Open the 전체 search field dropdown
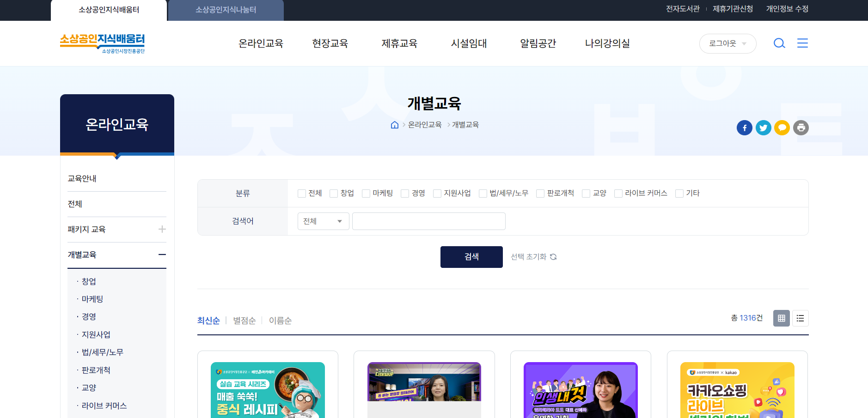The image size is (868, 418). [323, 221]
